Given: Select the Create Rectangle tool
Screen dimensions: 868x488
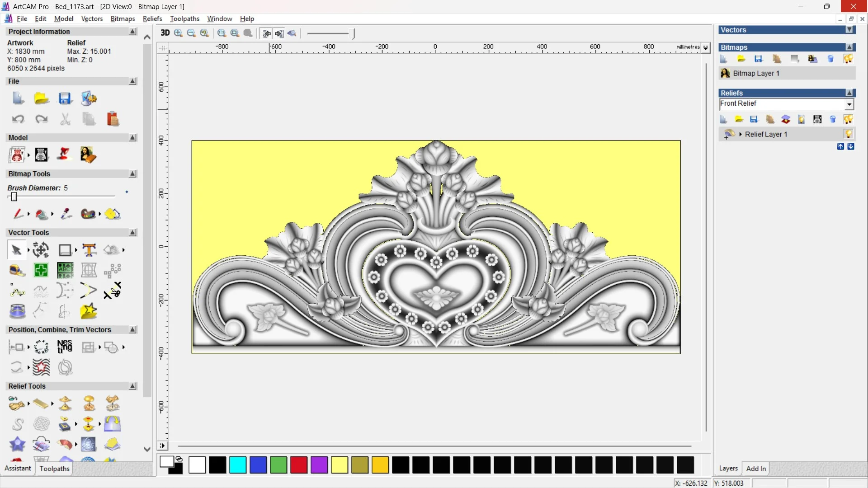Looking at the screenshot, I should pos(65,250).
